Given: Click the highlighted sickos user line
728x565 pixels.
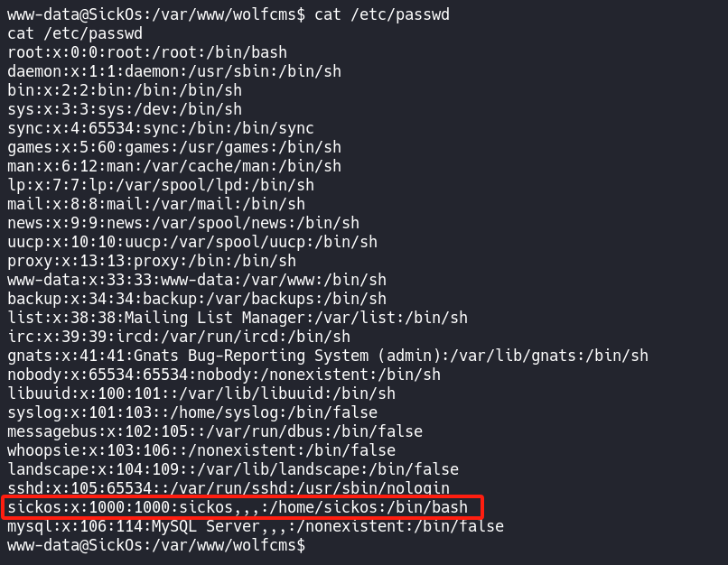Looking at the screenshot, I should pyautogui.click(x=238, y=507).
